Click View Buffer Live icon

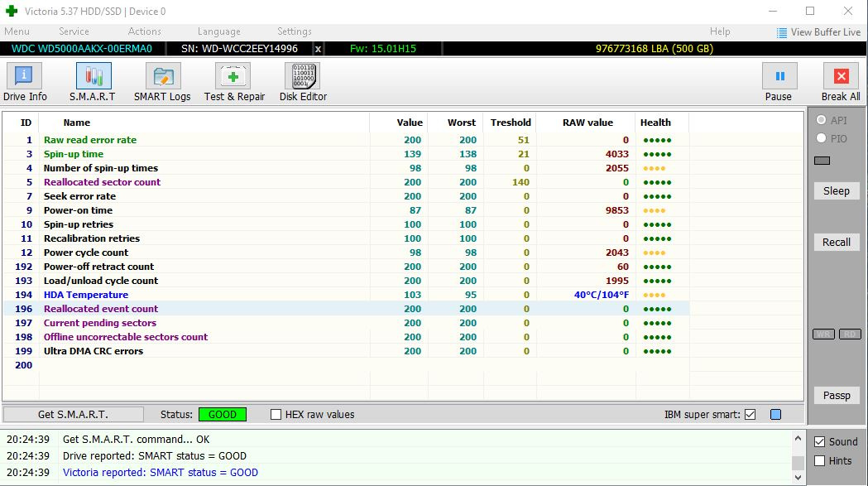point(782,32)
